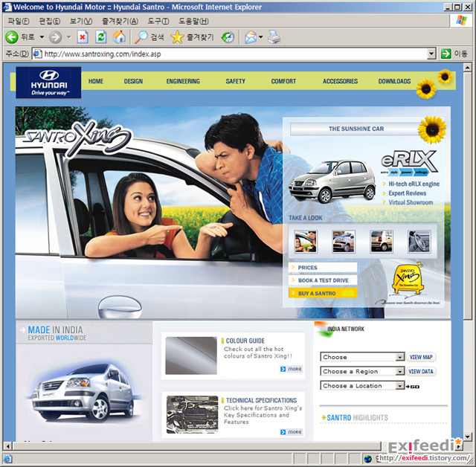
Task: Open the 파일(F) menu
Action: click(19, 21)
